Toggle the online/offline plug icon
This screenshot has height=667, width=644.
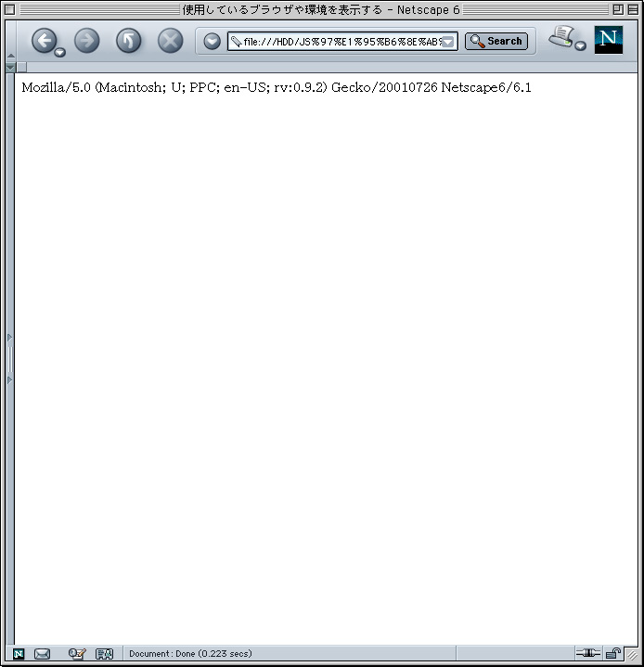tap(587, 652)
